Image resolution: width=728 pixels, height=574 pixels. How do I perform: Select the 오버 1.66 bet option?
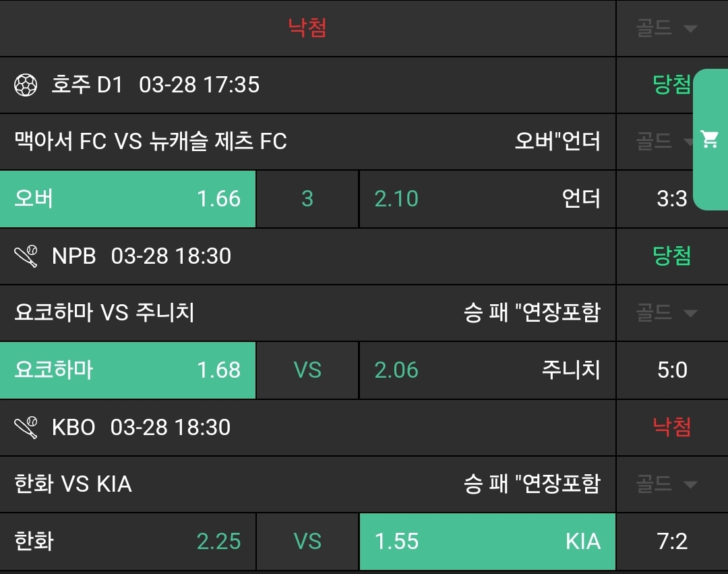coord(127,199)
